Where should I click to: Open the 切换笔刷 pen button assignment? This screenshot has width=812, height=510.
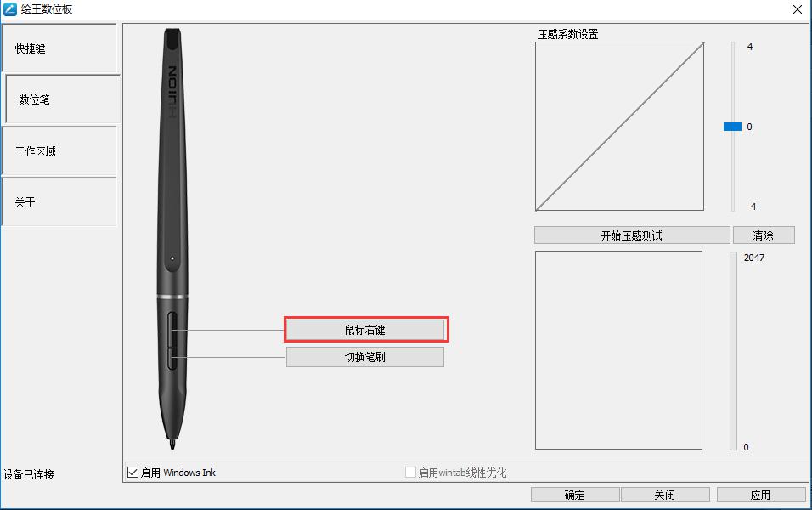tap(365, 357)
